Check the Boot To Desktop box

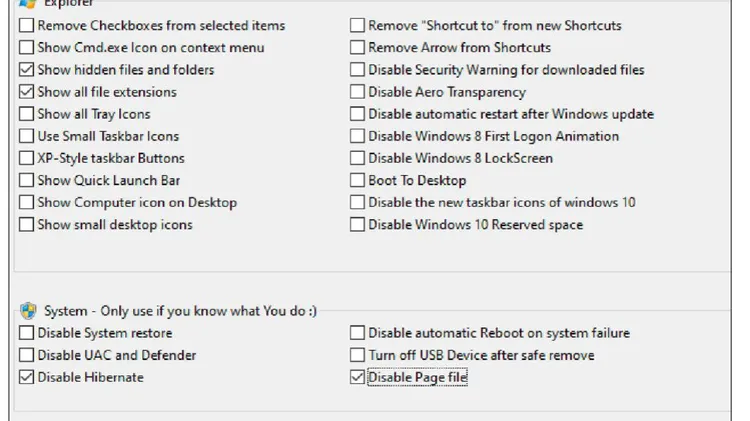pyautogui.click(x=357, y=180)
